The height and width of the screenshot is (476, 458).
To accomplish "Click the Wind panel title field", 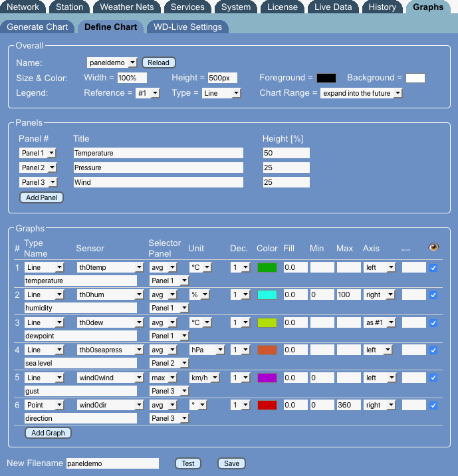I will [x=158, y=182].
